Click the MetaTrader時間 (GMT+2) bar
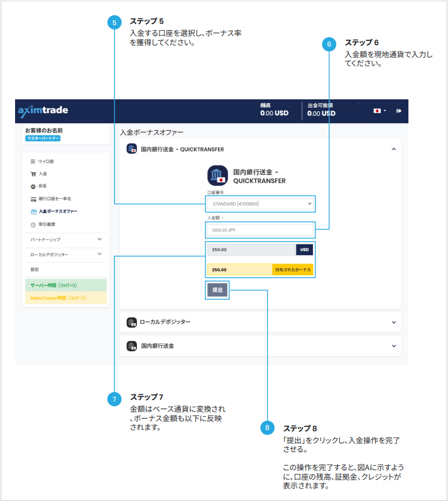The width and height of the screenshot is (448, 501). 66,298
